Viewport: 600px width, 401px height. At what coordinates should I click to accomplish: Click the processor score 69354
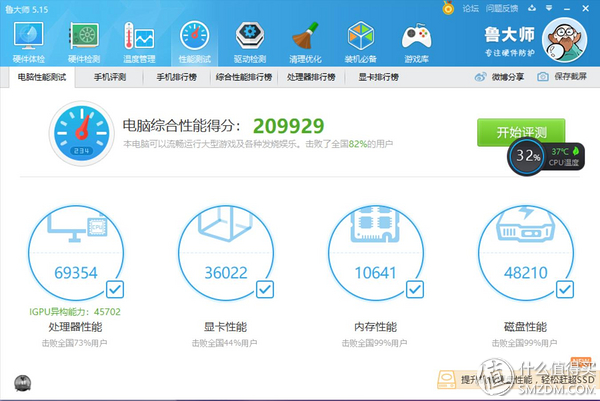click(76, 273)
